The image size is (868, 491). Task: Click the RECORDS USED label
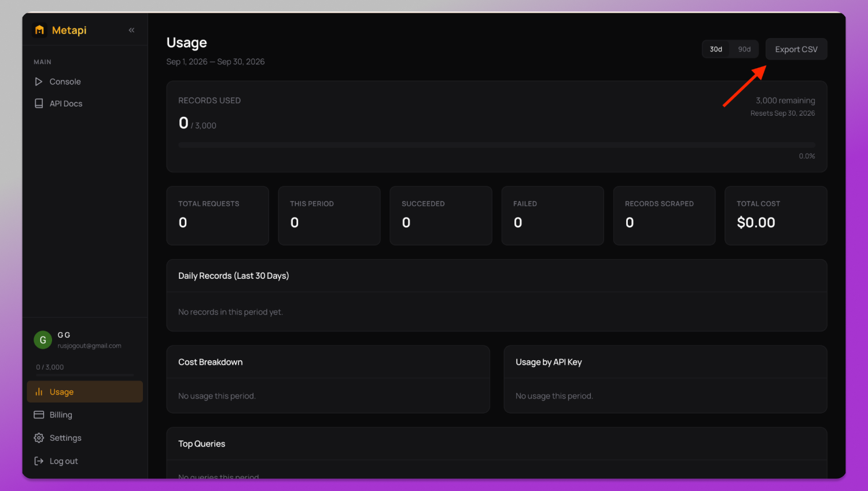click(x=209, y=101)
